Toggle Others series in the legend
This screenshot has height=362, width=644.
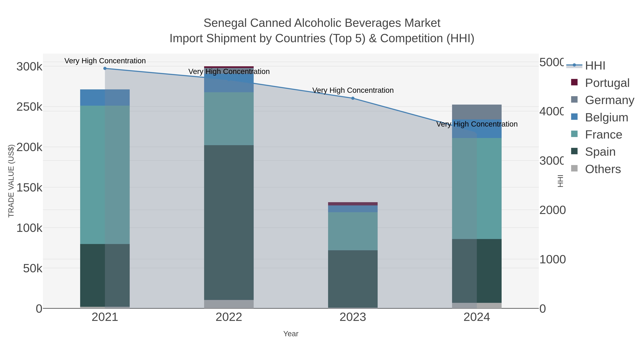pyautogui.click(x=596, y=169)
